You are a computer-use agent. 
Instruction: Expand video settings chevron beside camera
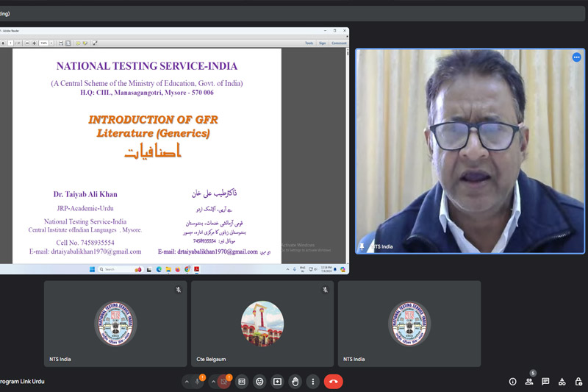tap(213, 382)
